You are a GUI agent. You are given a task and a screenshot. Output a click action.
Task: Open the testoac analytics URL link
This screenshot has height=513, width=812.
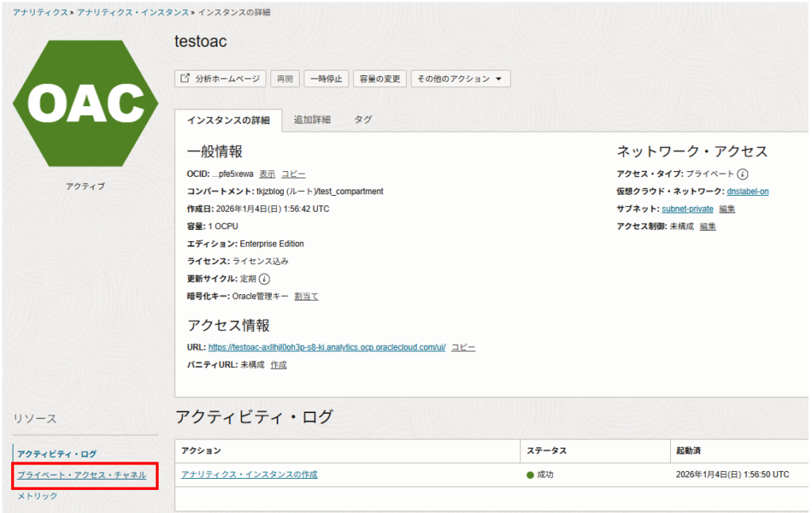(x=327, y=347)
